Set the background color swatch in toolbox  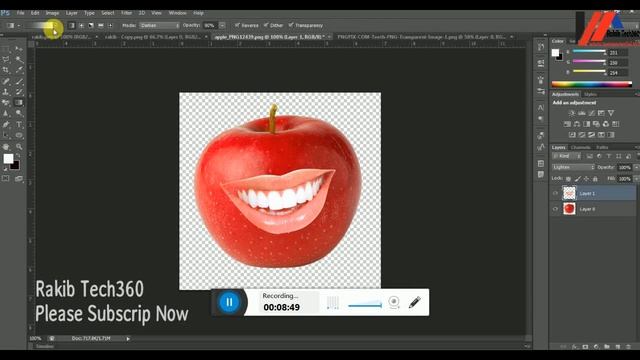coord(15,165)
